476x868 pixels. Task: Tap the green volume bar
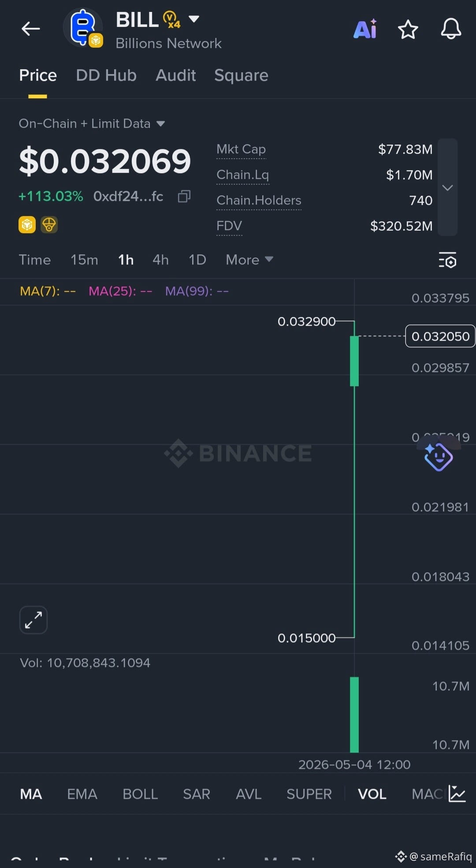[354, 715]
